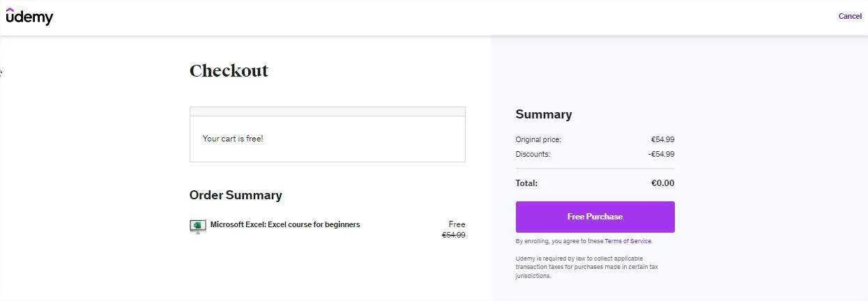868x301 pixels.
Task: Click the 'Free' price label of the course
Action: (457, 224)
